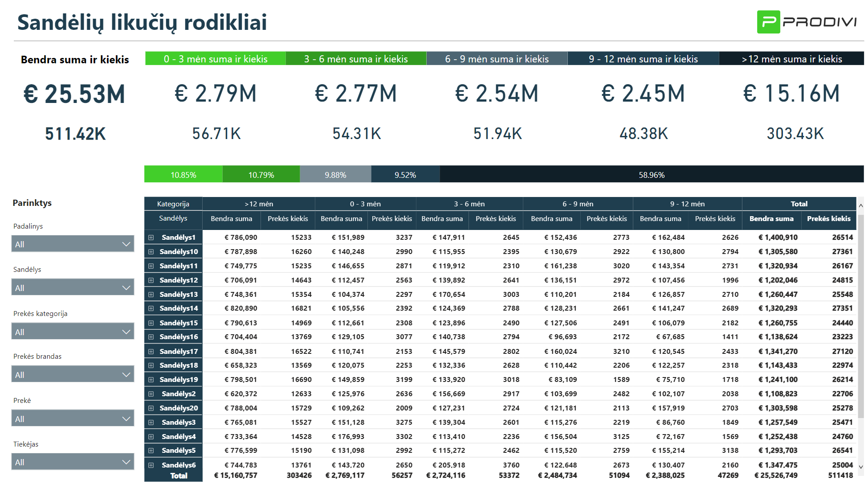Click the 10.85% bright green bar segment
868x484 pixels.
[x=183, y=175]
